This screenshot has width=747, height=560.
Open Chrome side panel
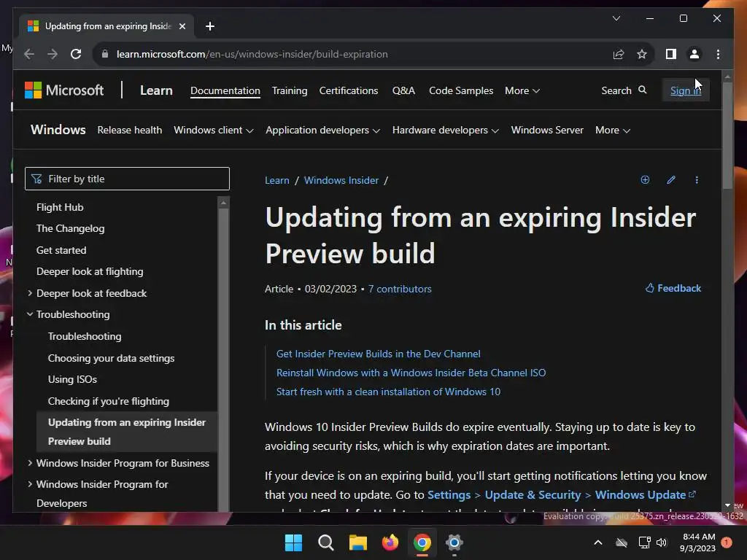click(671, 54)
